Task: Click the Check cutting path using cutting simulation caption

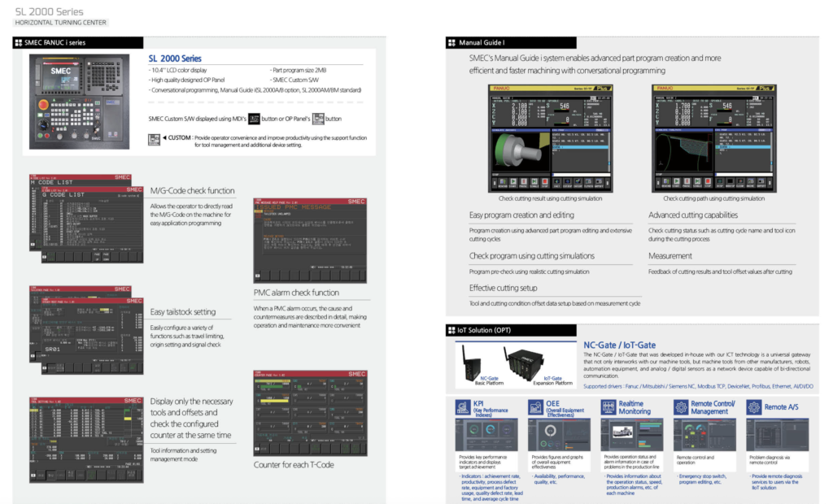Action: tap(714, 198)
